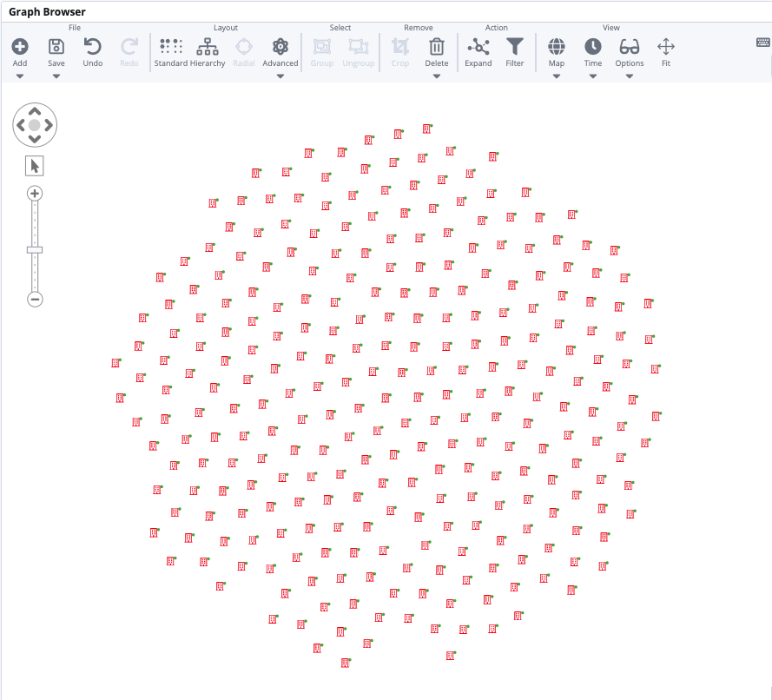
Task: Open the Time view icon
Action: [x=592, y=47]
